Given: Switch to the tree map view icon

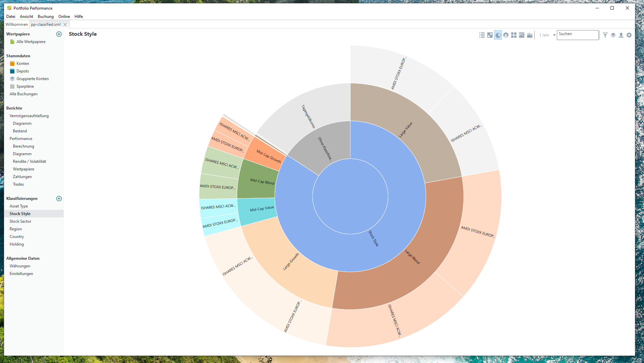Looking at the screenshot, I should click(x=514, y=35).
